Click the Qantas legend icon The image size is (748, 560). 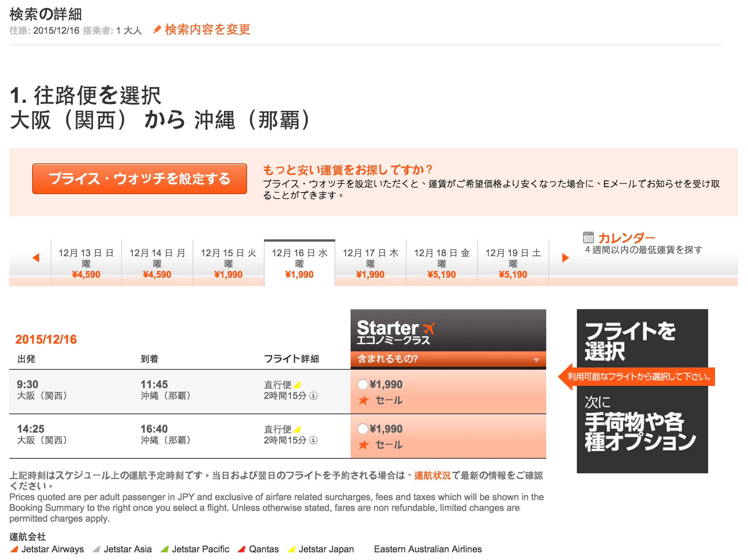(242, 549)
